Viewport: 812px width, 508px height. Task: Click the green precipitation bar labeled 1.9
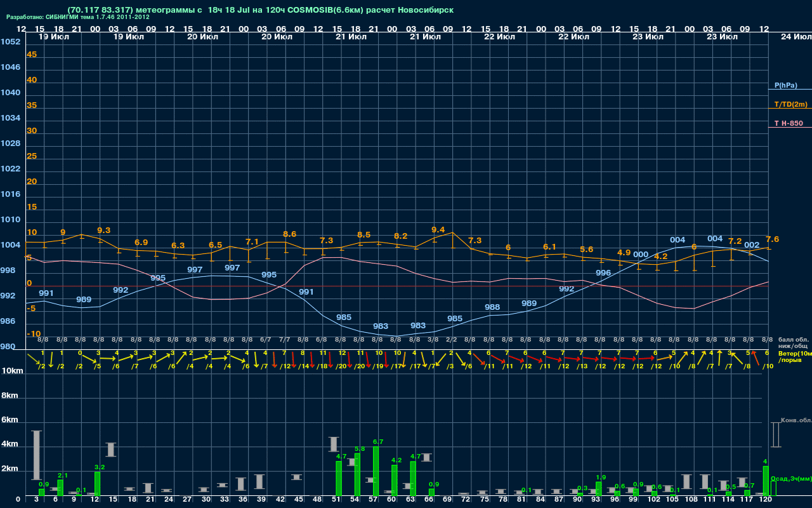(598, 489)
